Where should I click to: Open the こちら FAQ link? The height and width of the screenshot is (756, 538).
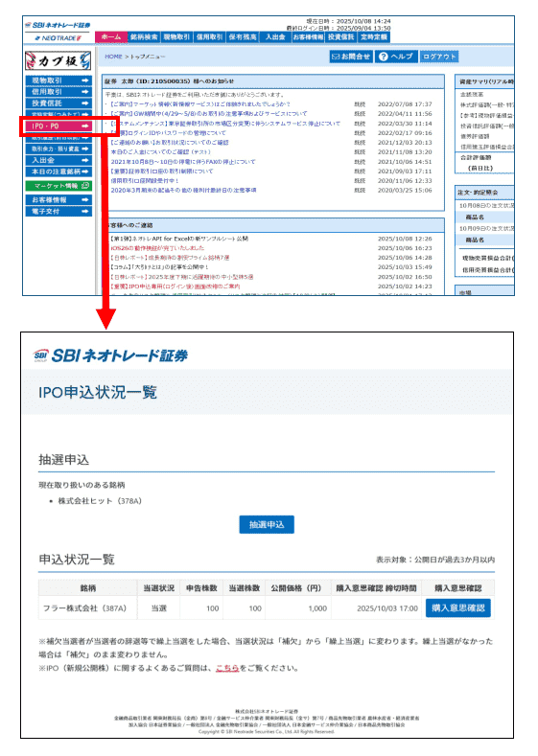coord(227,668)
